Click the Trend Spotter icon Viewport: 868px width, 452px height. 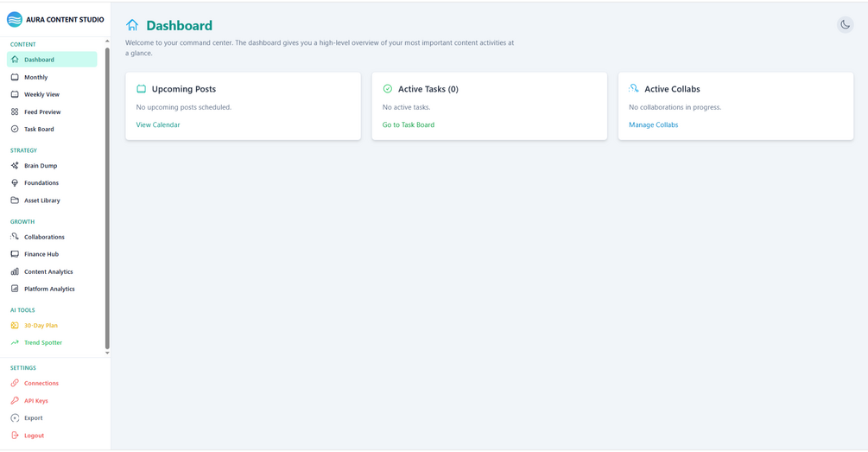coord(15,343)
